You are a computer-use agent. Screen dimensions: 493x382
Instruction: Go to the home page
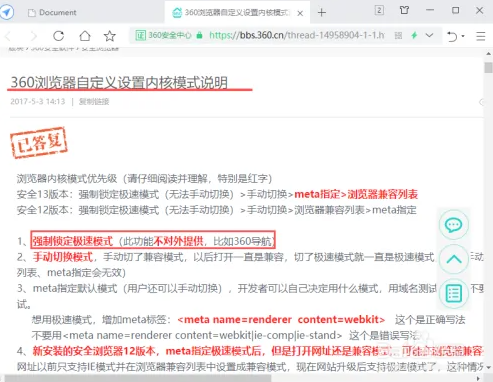pos(85,36)
